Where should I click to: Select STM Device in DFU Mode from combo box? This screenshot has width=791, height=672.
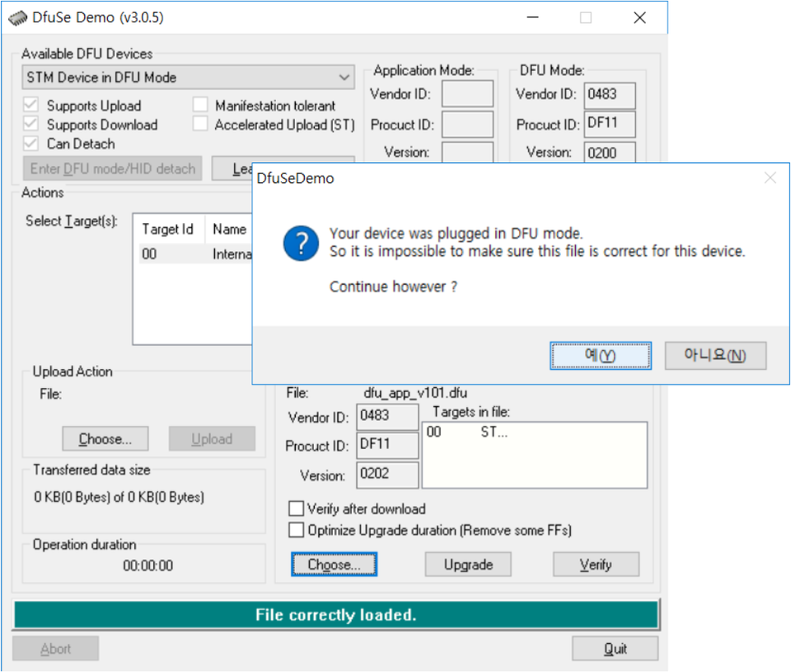click(x=181, y=77)
